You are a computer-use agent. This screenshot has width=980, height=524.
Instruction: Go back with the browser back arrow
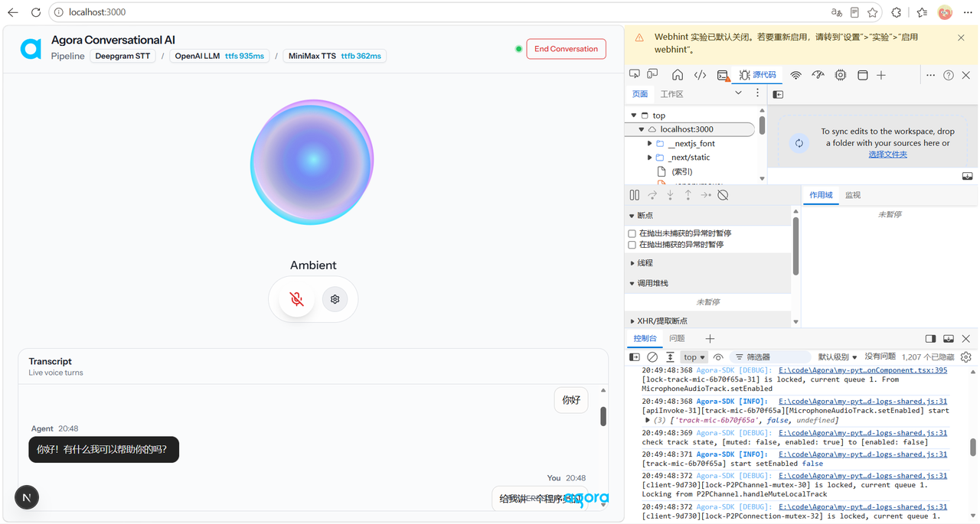tap(13, 12)
